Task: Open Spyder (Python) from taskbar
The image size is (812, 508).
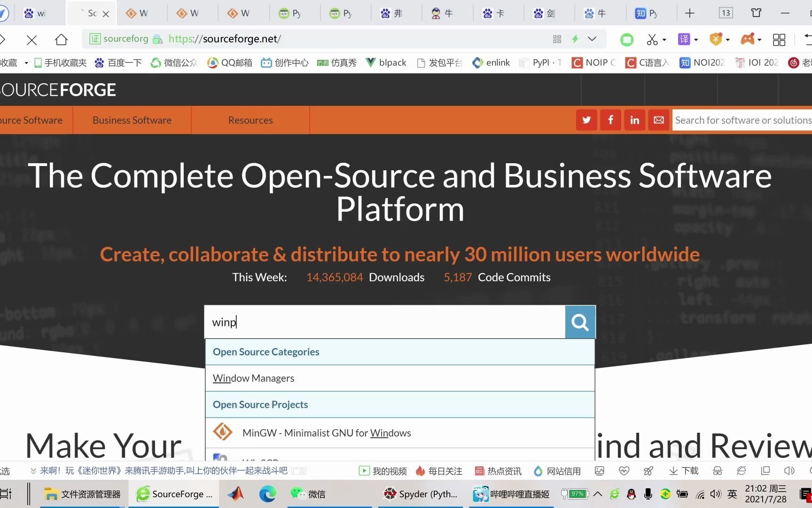Action: (421, 494)
